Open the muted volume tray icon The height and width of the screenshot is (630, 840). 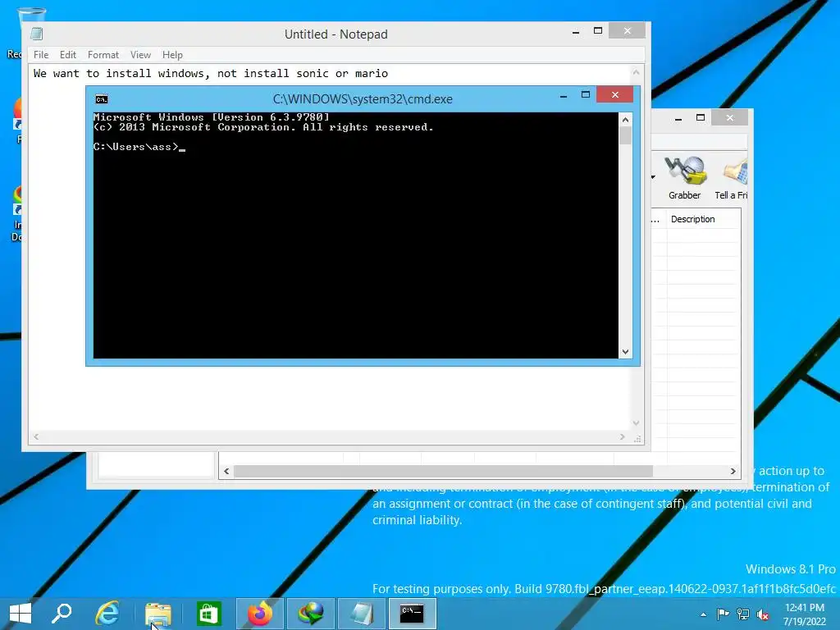(763, 614)
